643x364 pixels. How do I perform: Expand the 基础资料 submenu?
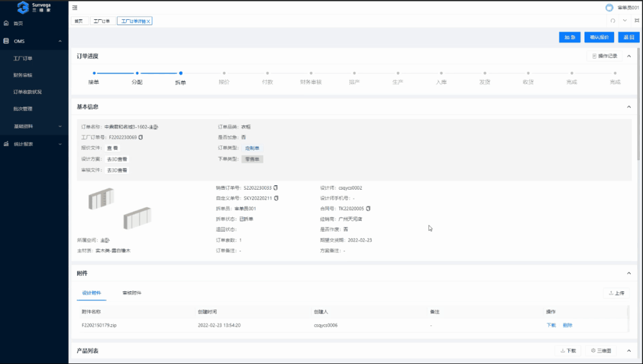point(60,126)
